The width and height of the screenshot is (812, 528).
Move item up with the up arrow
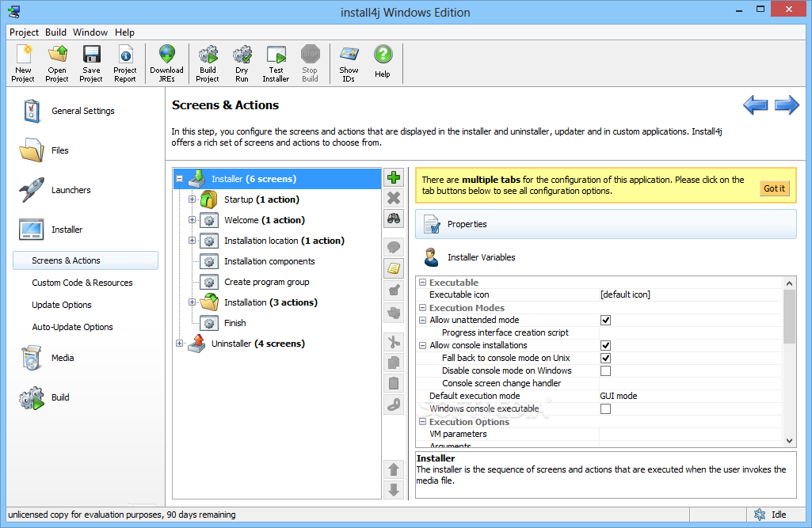394,469
